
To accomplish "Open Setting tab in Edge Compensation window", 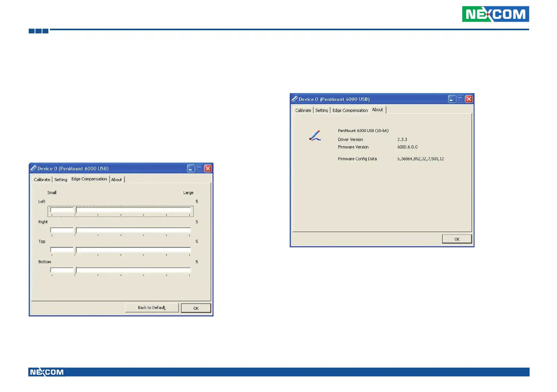I will pyautogui.click(x=61, y=180).
